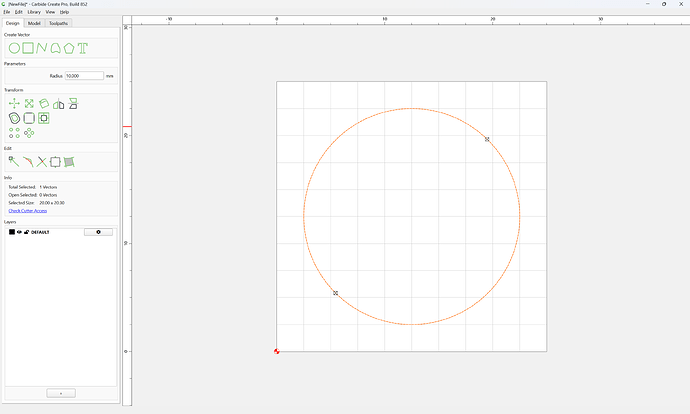Open DEFAULT layer settings gear button
The image size is (690, 414).
coord(98,232)
